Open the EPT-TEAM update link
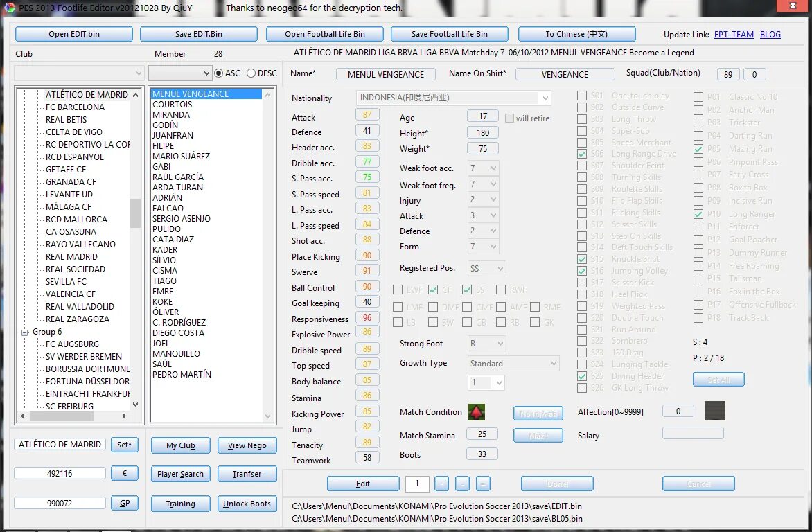 click(735, 33)
